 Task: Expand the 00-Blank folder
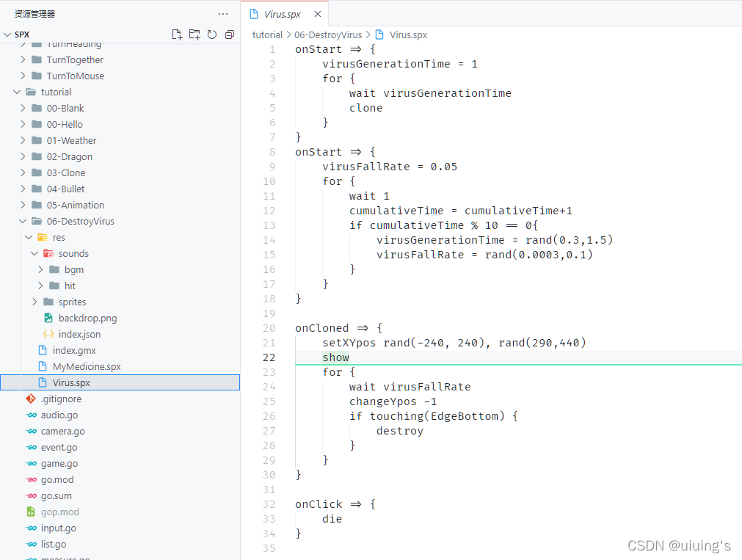click(x=23, y=108)
